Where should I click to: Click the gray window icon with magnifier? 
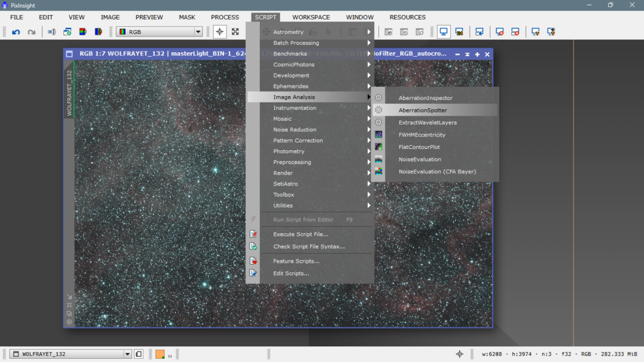[x=419, y=32]
